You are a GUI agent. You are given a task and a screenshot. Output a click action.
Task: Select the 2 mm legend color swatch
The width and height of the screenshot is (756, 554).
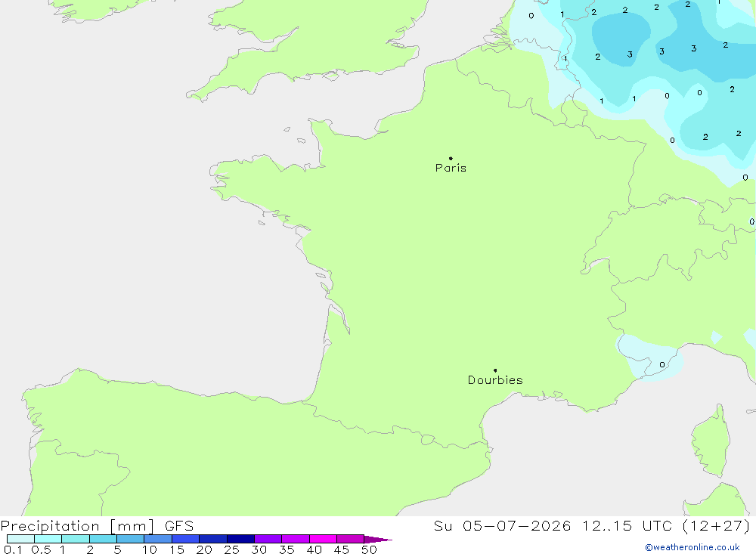[103, 539]
